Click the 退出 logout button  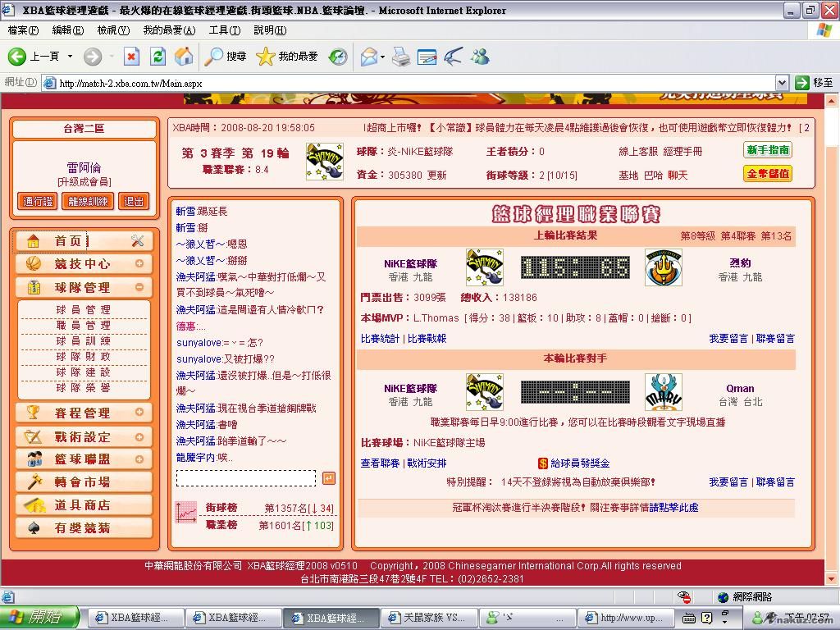point(134,202)
